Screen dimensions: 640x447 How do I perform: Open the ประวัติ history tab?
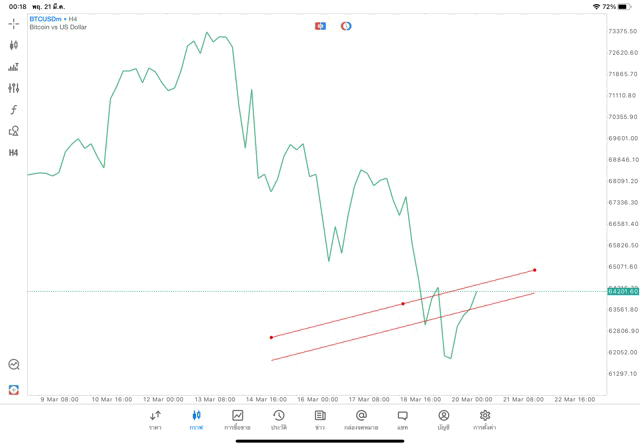tap(279, 420)
